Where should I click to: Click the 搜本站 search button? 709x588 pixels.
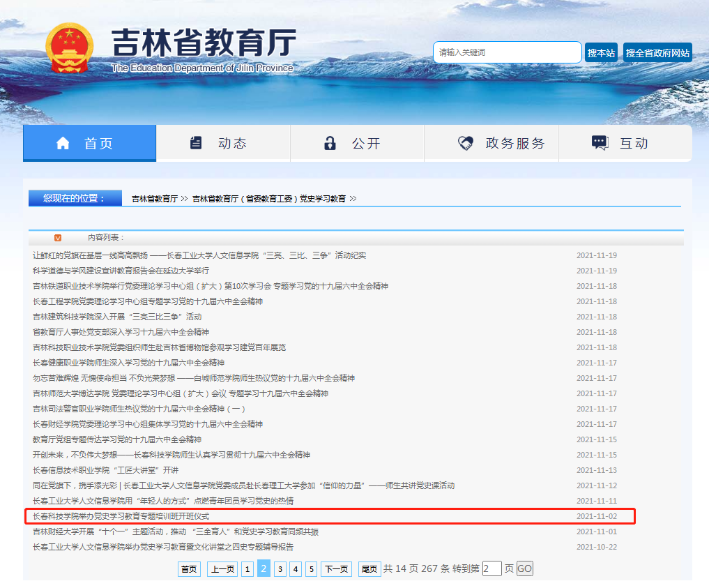pyautogui.click(x=601, y=53)
